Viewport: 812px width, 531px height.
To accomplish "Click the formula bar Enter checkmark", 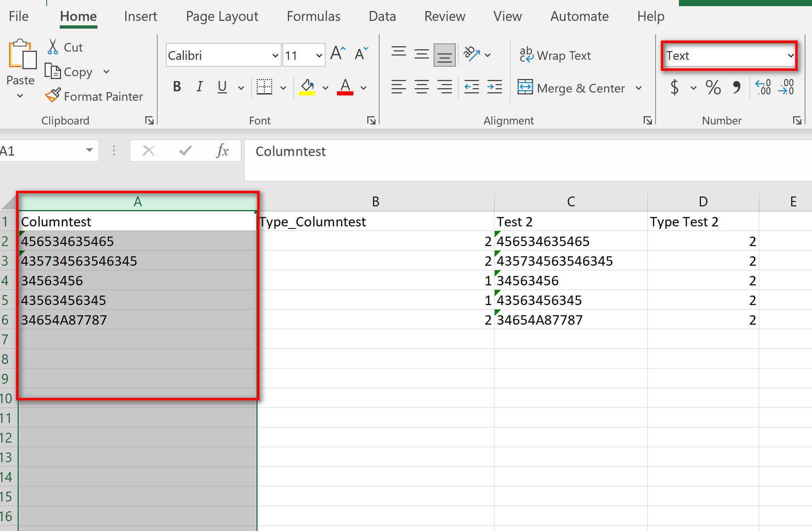I will (185, 151).
